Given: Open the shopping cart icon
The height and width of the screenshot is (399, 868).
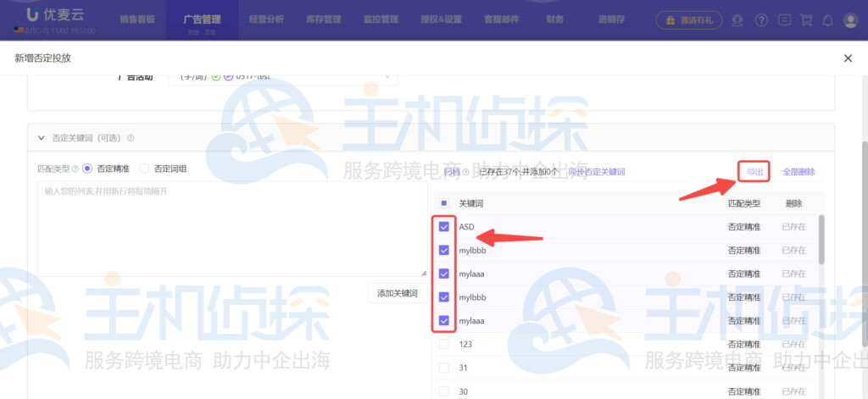Looking at the screenshot, I should 806,19.
